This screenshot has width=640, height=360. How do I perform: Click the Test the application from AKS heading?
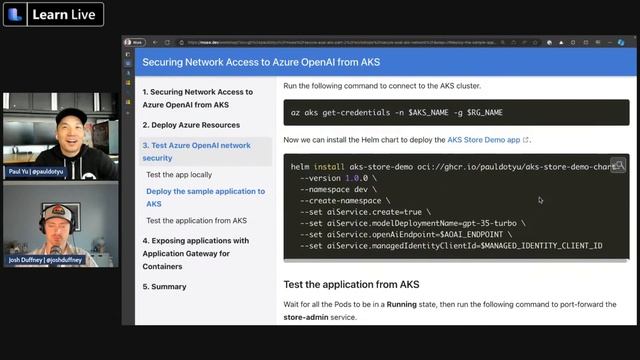point(351,284)
